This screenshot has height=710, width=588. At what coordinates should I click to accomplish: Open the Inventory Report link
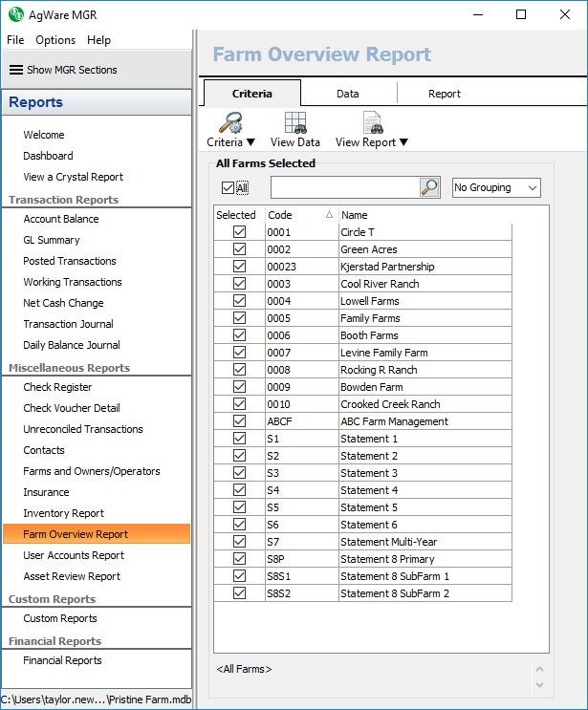(x=63, y=513)
